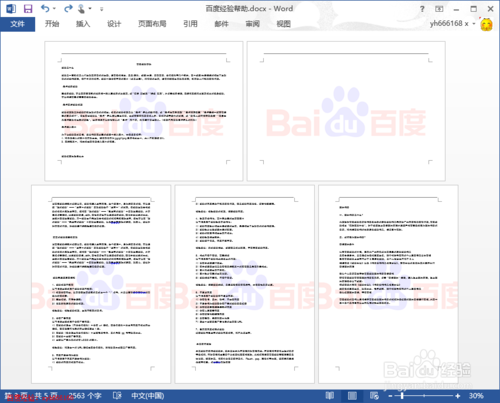Expand the account dropdown arrow
Viewport: 500px width, 403px height.
474,24
